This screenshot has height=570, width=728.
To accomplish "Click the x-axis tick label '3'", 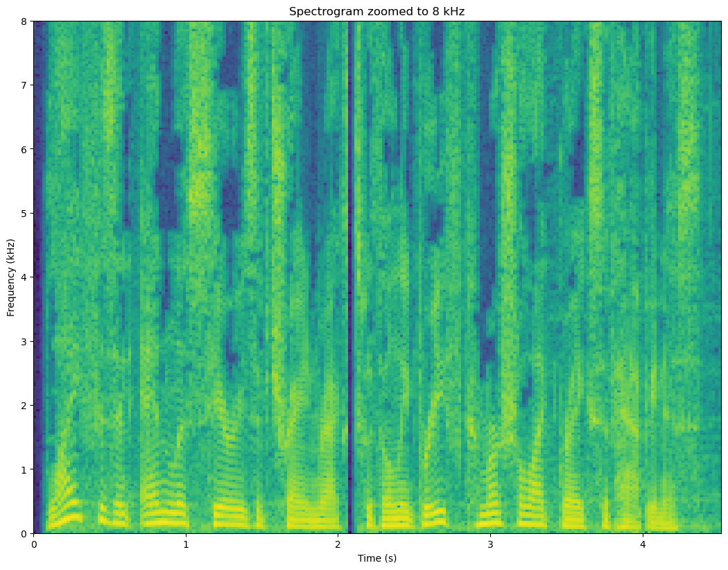I will [490, 544].
